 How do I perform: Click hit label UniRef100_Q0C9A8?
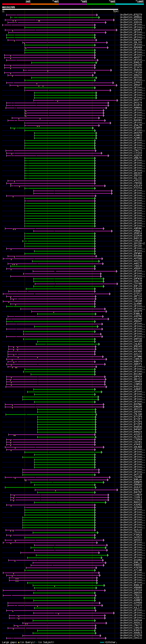pos(131,319)
